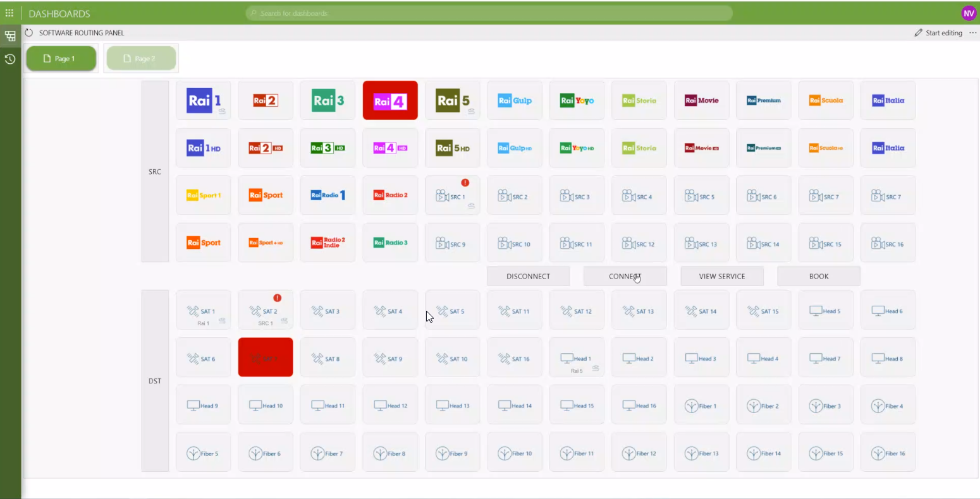Open the three-dot more options menu

click(972, 33)
